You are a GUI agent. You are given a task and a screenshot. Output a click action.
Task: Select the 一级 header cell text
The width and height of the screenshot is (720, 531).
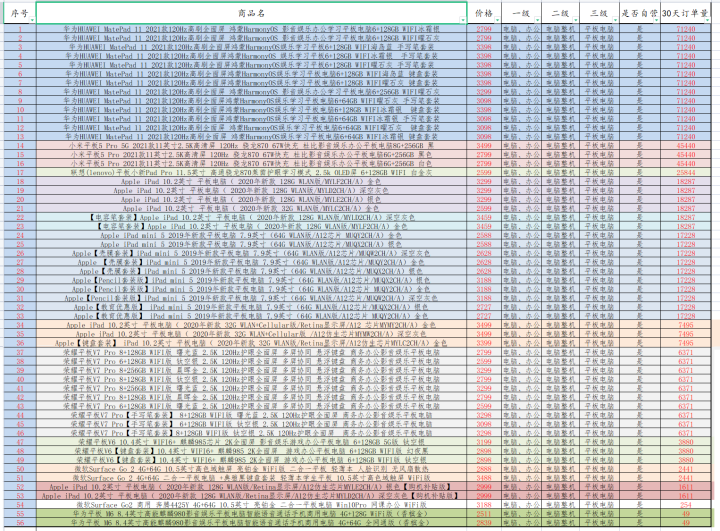(x=521, y=13)
